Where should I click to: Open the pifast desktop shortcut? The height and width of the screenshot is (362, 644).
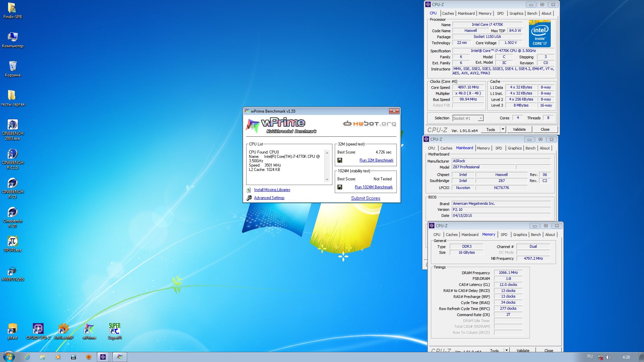[x=12, y=331]
